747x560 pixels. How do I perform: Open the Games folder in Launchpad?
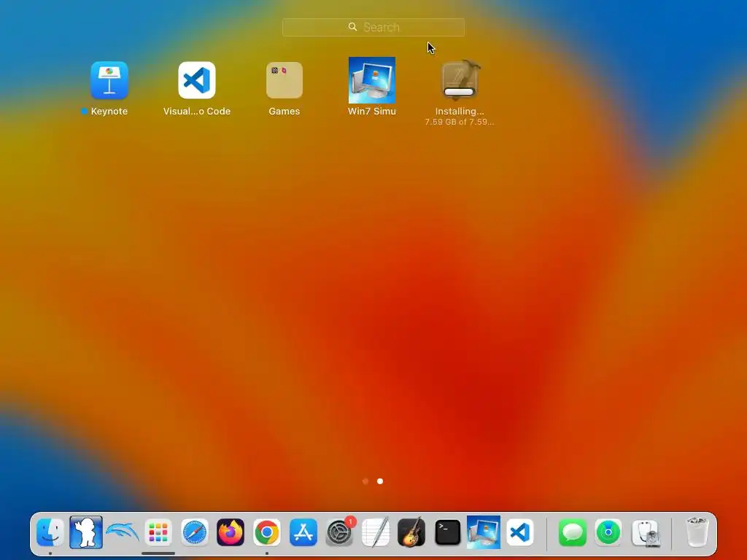pyautogui.click(x=285, y=80)
